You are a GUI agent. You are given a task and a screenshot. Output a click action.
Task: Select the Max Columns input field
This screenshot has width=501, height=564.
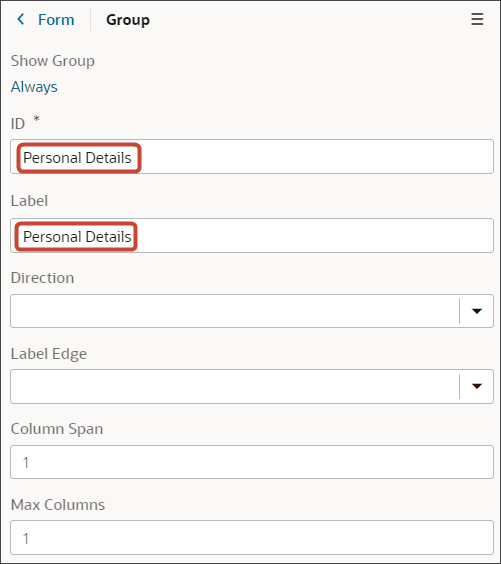pos(252,538)
